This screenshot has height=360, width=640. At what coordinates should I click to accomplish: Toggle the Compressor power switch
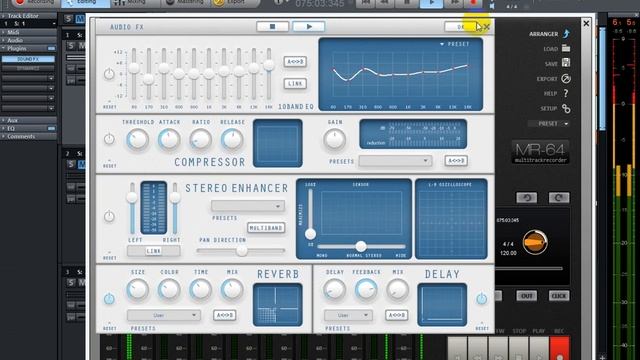click(109, 140)
